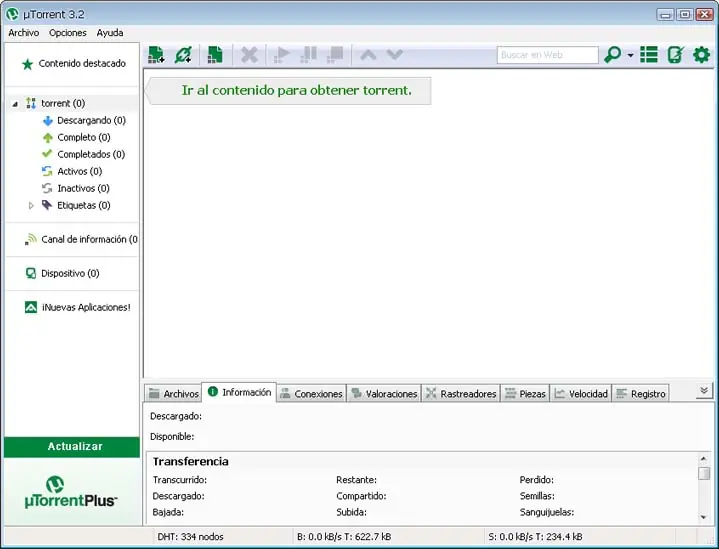Click the Add Torrent from URL icon
The width and height of the screenshot is (719, 549).
(183, 55)
